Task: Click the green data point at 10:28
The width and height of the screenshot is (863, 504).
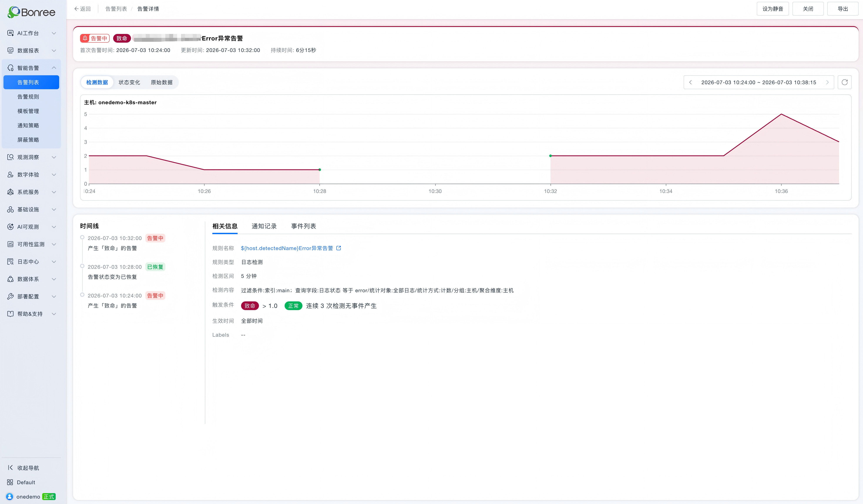Action: click(x=320, y=170)
